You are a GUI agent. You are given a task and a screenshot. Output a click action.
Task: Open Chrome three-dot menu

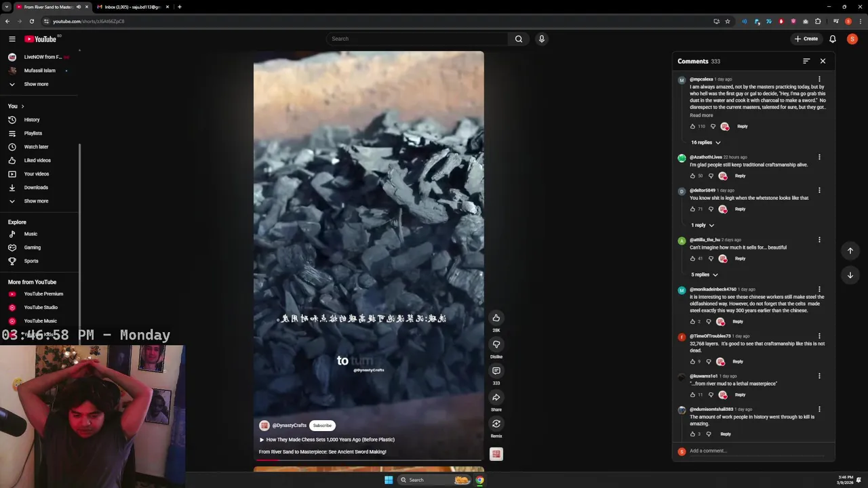tap(859, 21)
